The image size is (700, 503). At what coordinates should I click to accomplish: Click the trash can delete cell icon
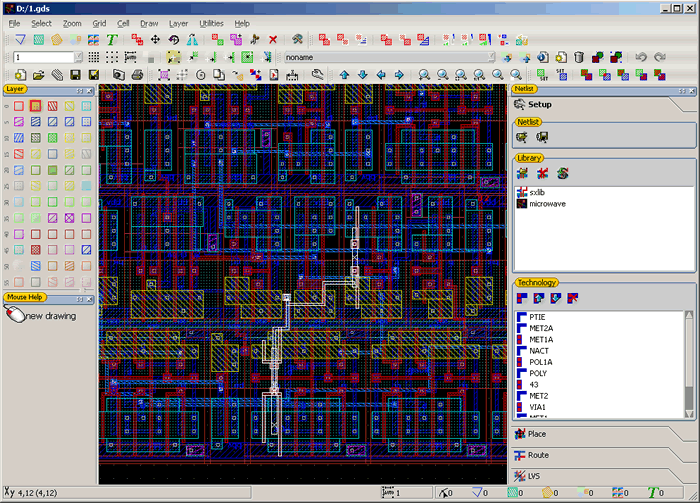[579, 57]
